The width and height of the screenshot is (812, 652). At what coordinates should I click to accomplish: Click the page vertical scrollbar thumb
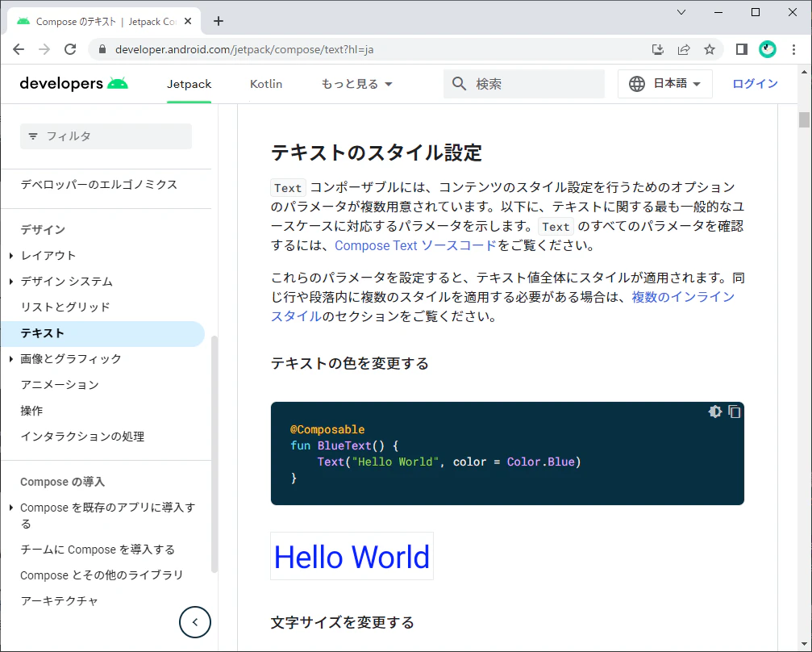click(x=804, y=119)
